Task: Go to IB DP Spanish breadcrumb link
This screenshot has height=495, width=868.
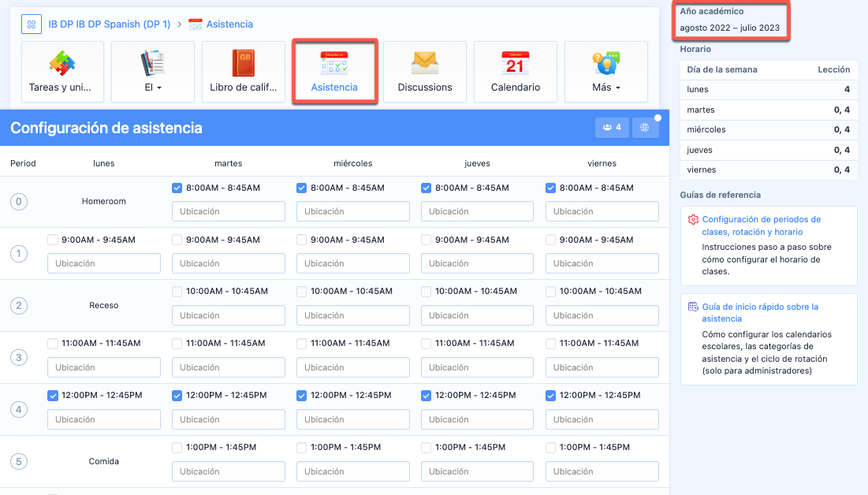Action: tap(109, 24)
